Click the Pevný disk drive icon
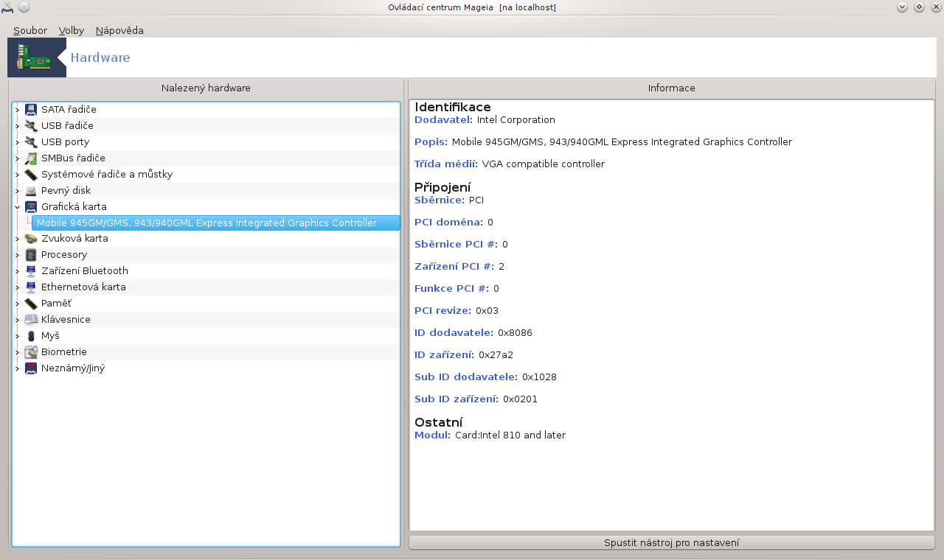Viewport: 944px width, 560px height. (x=30, y=191)
